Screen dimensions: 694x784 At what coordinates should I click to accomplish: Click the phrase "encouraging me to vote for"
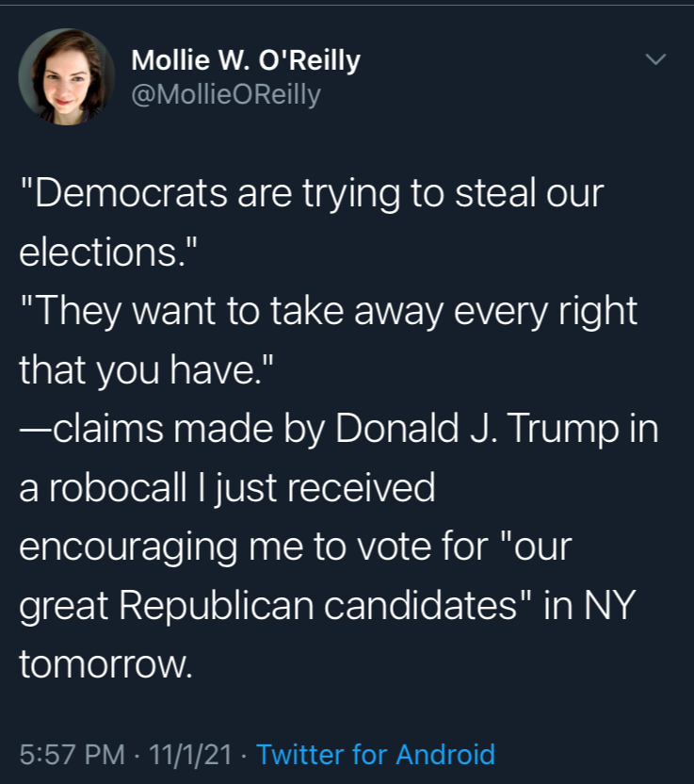click(254, 547)
